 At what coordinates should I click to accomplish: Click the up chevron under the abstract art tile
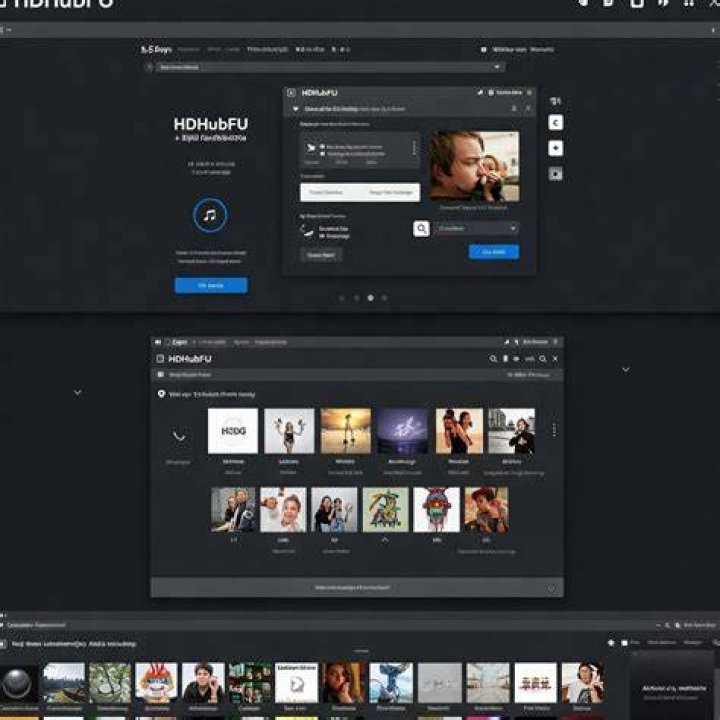385,540
